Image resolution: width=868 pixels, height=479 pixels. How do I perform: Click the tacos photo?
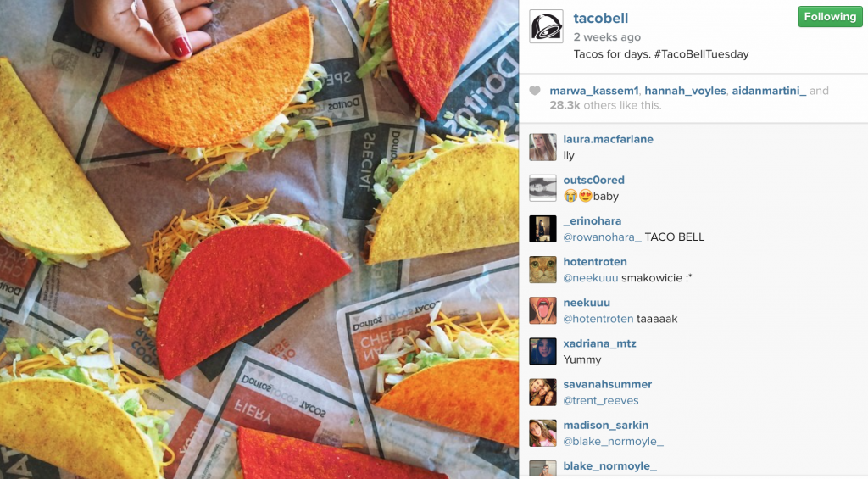point(259,239)
